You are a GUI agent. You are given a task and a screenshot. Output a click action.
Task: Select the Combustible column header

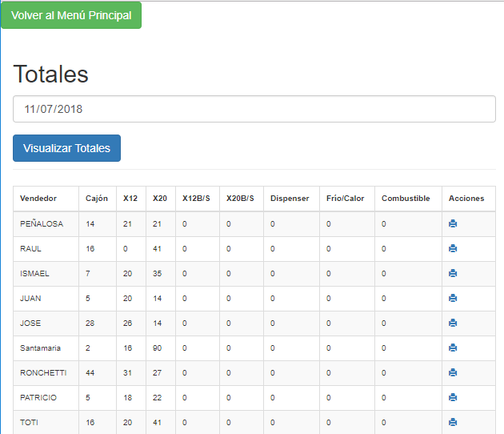(406, 199)
